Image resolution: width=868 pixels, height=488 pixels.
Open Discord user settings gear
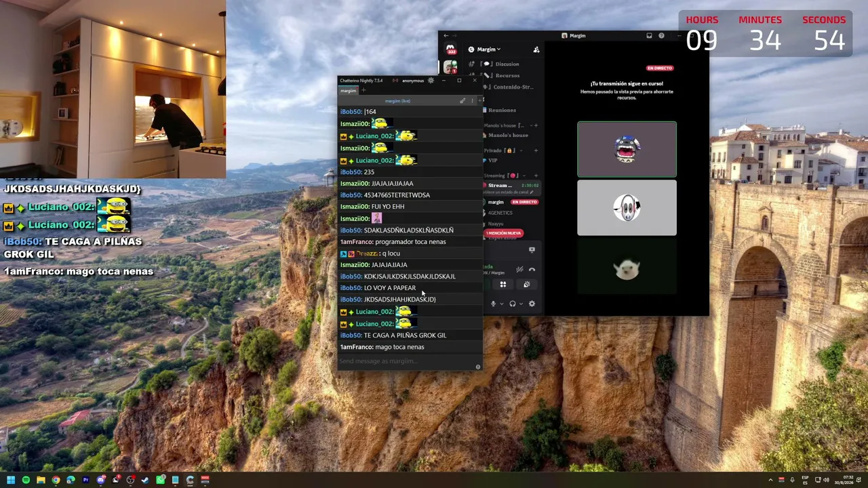coord(532,304)
